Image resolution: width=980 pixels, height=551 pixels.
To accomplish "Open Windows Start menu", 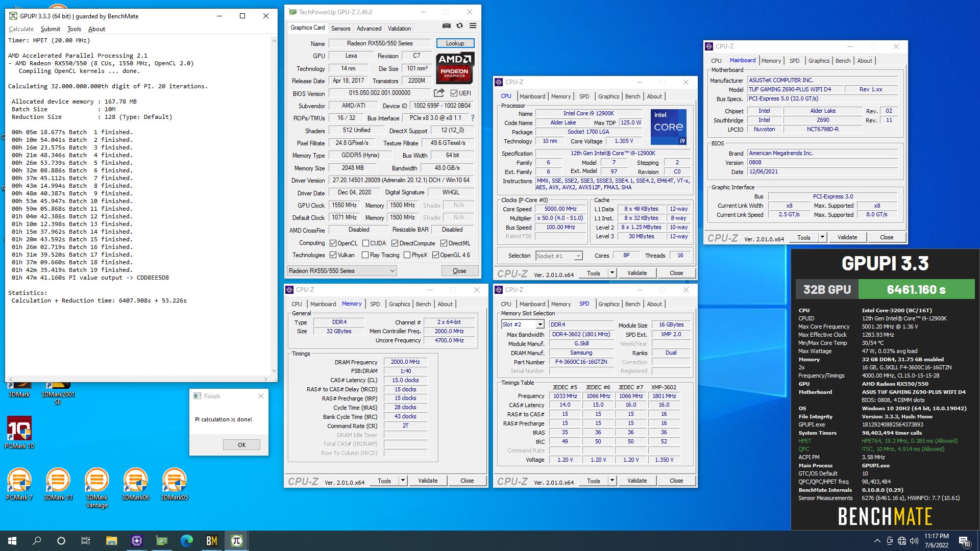I will point(12,541).
